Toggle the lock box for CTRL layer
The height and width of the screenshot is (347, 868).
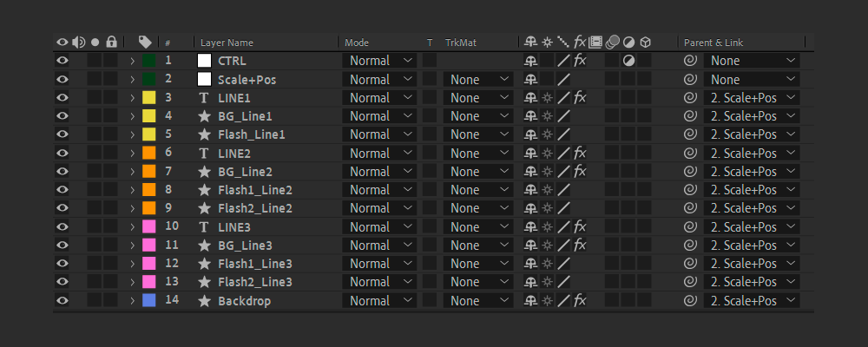point(111,61)
